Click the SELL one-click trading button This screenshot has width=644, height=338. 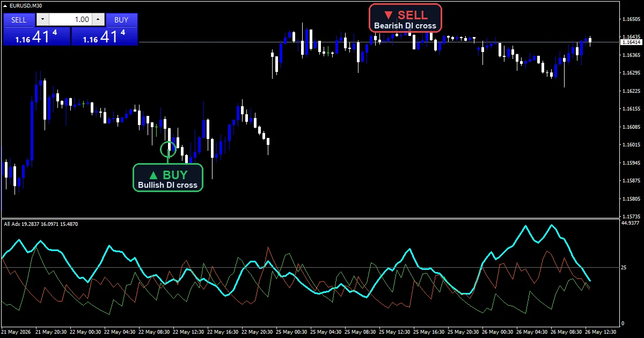[x=19, y=20]
